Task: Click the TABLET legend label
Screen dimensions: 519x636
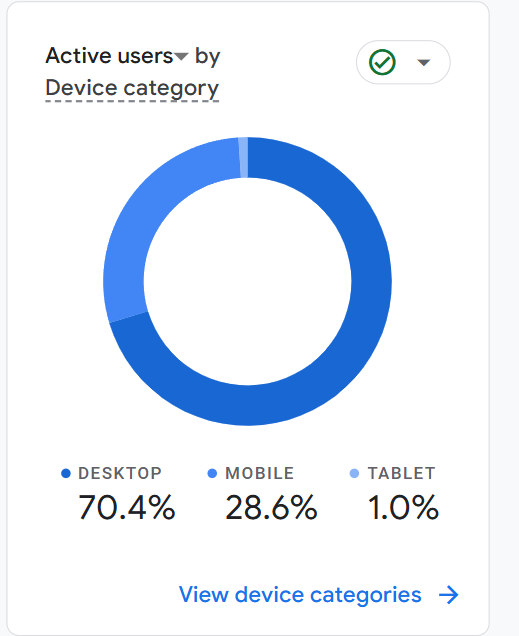Action: (401, 473)
